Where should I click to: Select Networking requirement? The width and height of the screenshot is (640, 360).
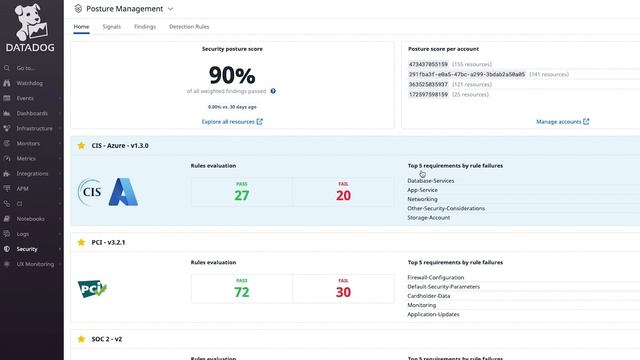tap(422, 199)
